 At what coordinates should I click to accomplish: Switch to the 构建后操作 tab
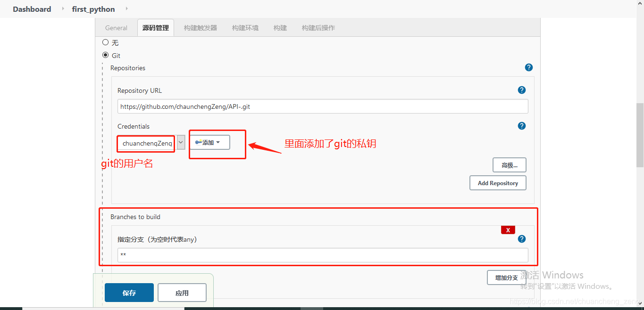(318, 27)
